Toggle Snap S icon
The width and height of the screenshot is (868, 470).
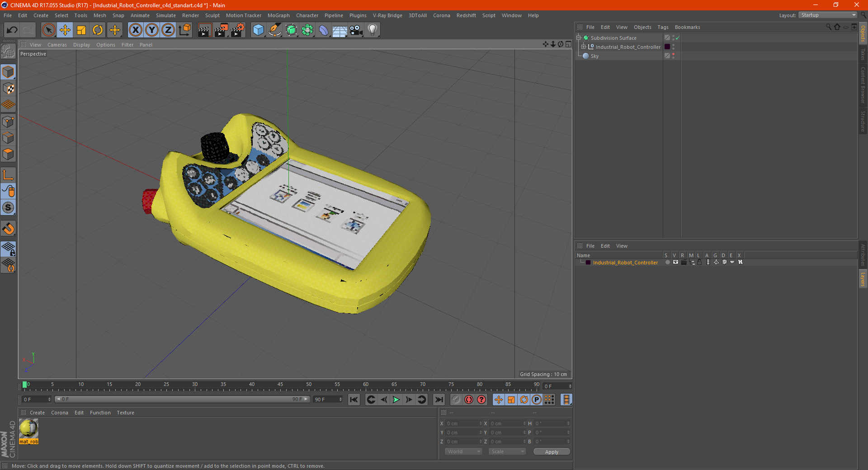coord(8,208)
